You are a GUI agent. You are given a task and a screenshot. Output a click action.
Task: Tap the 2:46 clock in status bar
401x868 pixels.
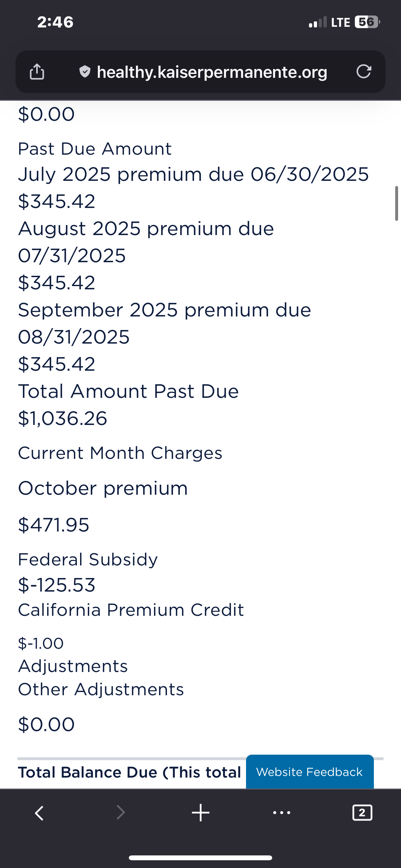[55, 22]
